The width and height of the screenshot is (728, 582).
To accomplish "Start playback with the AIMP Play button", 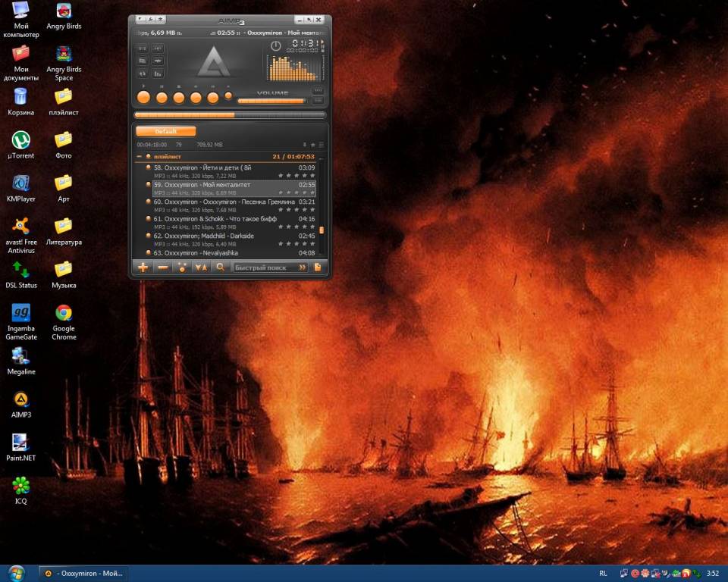I will [x=143, y=97].
